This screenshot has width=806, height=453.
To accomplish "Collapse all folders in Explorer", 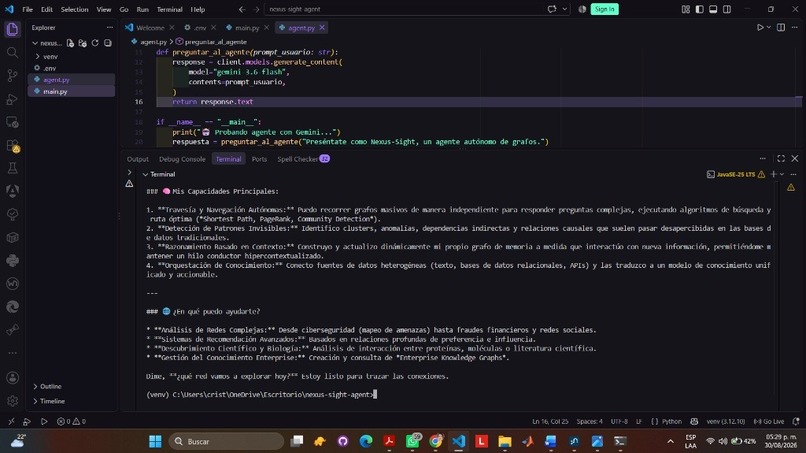I will click(x=107, y=43).
